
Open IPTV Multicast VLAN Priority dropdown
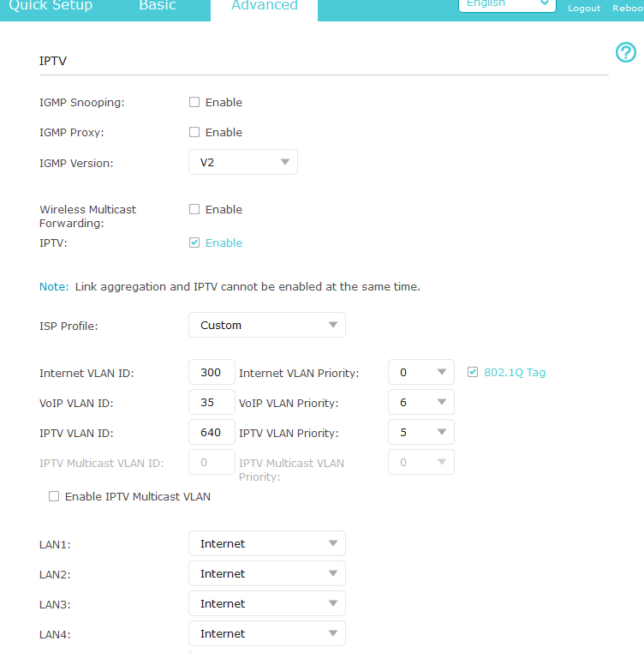click(x=421, y=462)
